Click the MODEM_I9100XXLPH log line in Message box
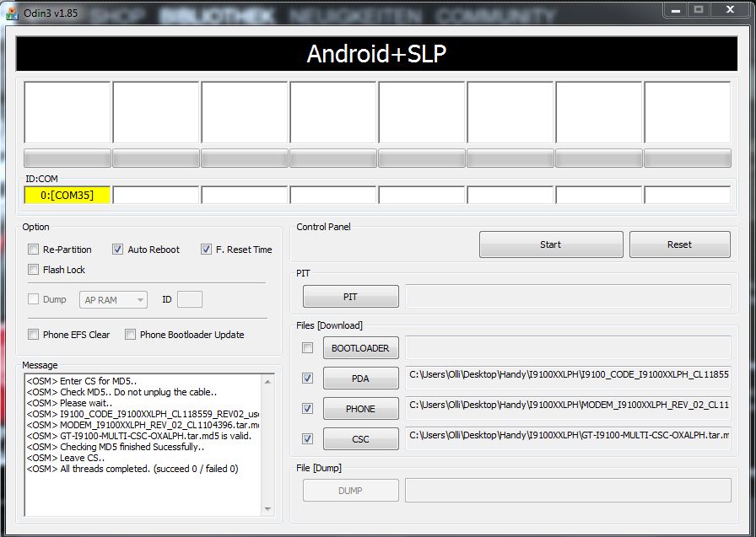 click(x=143, y=425)
